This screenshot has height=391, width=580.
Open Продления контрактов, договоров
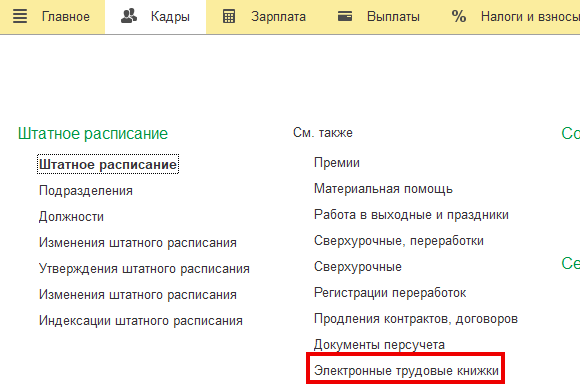coord(416,318)
